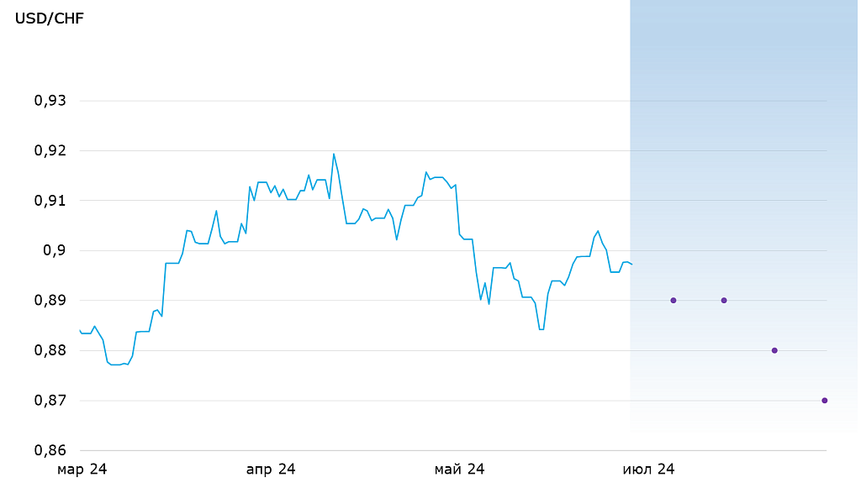861x504 pixels.
Task: Click the 0,91 y-axis value
Action: click(50, 201)
